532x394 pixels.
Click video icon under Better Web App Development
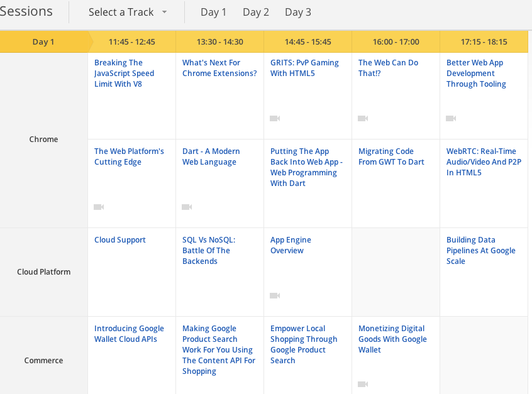point(451,118)
